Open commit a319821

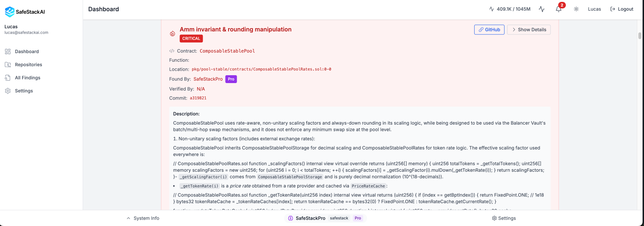coord(198,98)
